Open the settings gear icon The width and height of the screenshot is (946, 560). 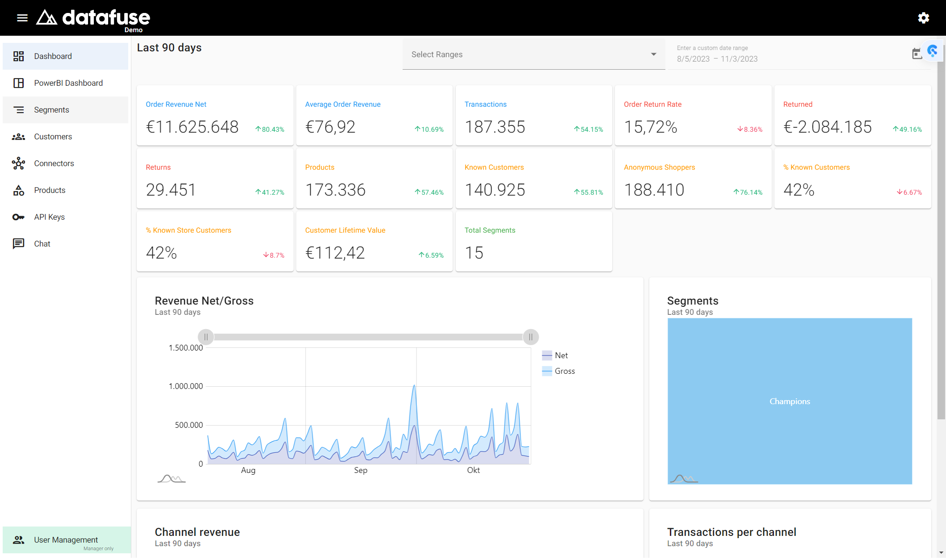(924, 18)
